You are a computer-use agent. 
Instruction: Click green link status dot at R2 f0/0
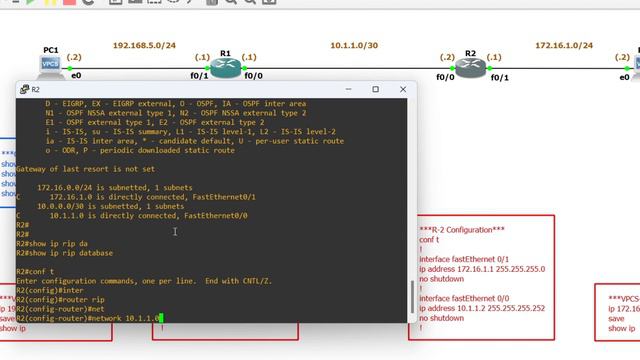[452, 68]
